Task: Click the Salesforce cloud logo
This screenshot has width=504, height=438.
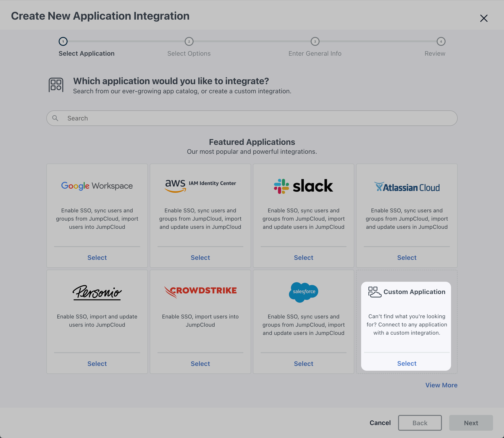Action: click(304, 292)
